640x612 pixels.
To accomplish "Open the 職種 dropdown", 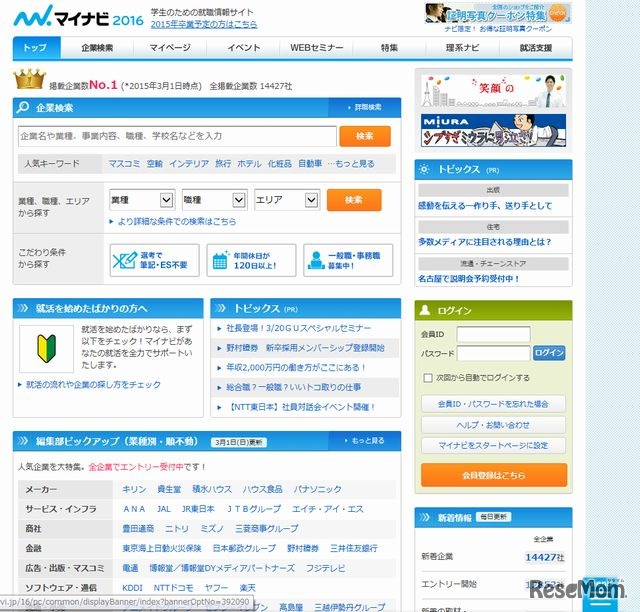I will (x=214, y=200).
